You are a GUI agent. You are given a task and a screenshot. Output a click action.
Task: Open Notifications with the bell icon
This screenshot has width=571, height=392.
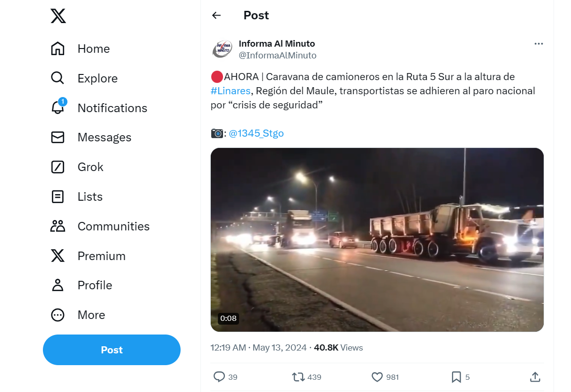pyautogui.click(x=58, y=107)
